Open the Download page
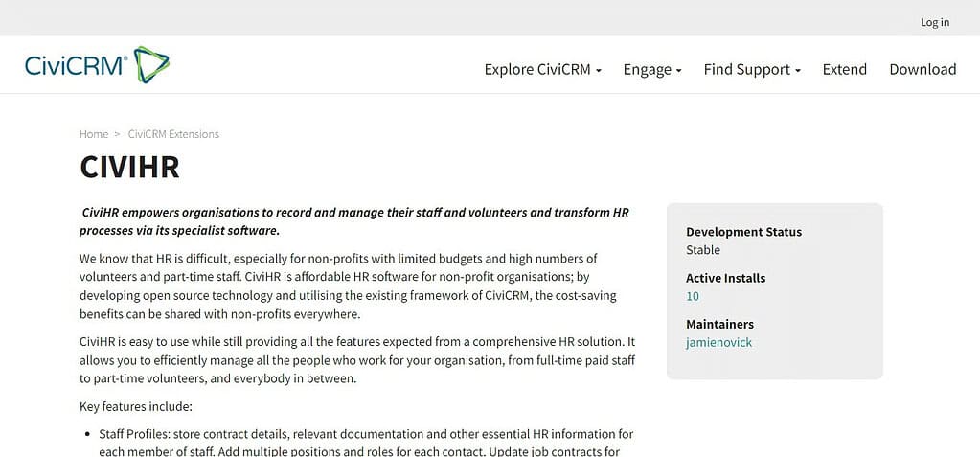The image size is (980, 457). pyautogui.click(x=923, y=69)
